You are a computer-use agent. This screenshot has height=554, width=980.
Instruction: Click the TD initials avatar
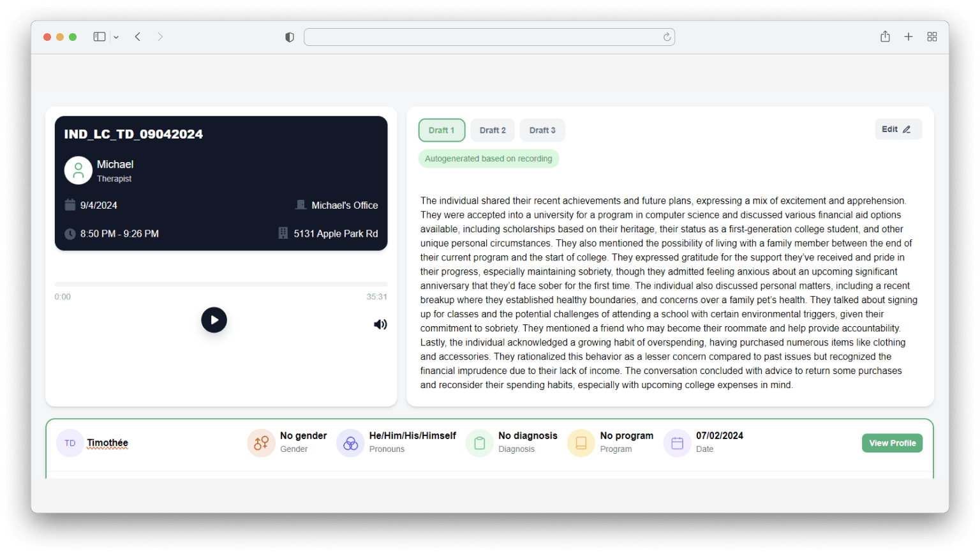click(x=70, y=443)
